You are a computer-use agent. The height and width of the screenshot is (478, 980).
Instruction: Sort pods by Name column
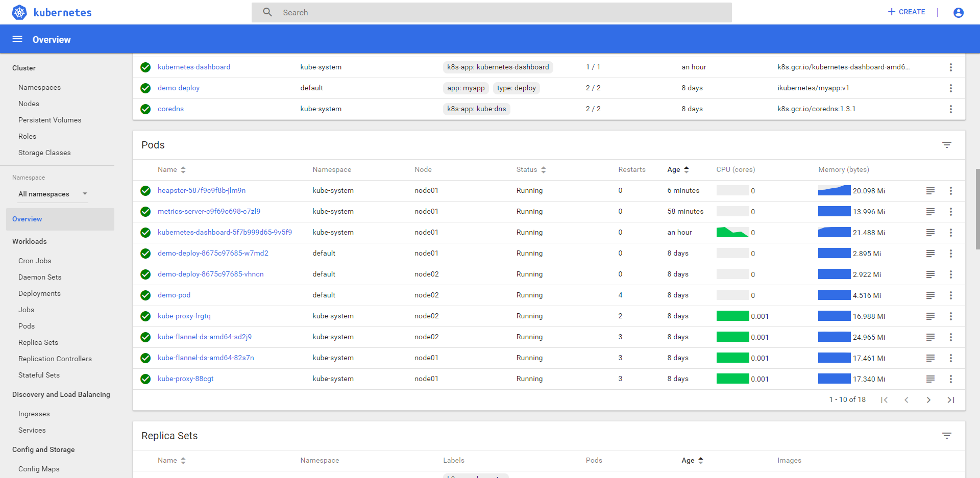click(171, 169)
